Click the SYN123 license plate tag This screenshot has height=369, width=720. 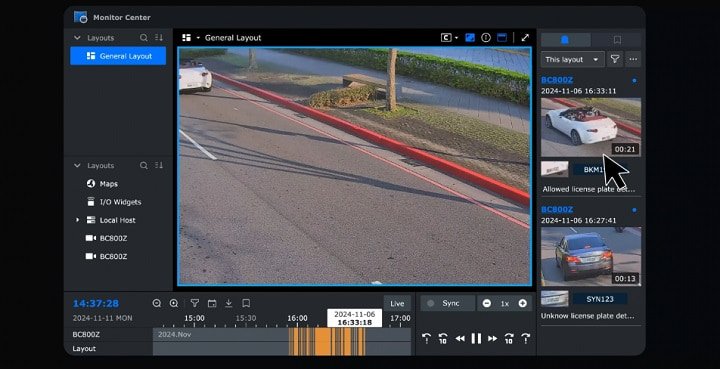(x=600, y=299)
